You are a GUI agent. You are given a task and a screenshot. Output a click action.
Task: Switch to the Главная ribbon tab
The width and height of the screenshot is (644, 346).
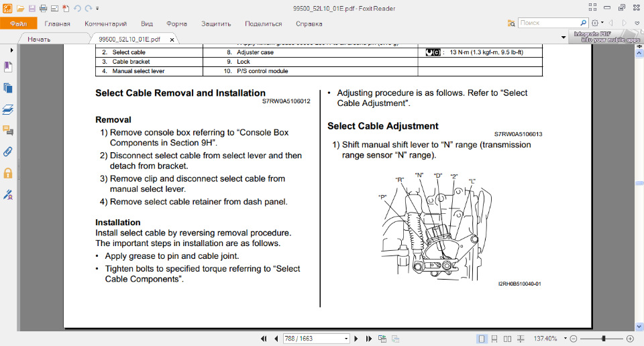coord(57,24)
